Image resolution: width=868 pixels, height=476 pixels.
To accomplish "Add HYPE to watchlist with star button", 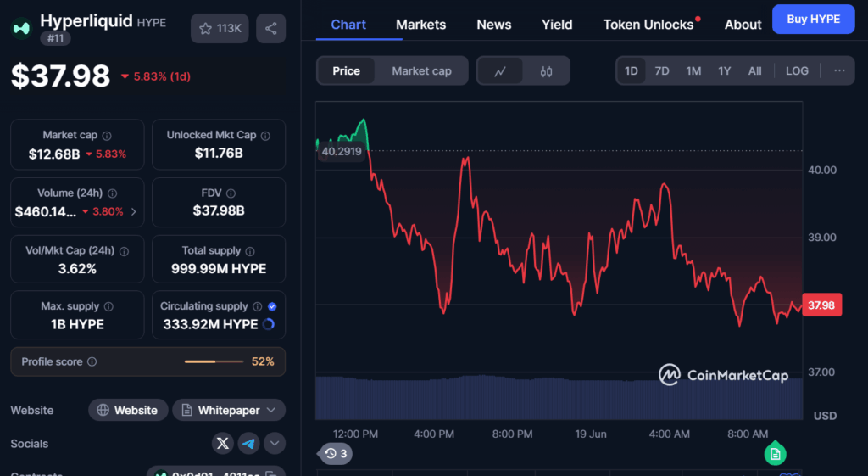I will click(220, 28).
